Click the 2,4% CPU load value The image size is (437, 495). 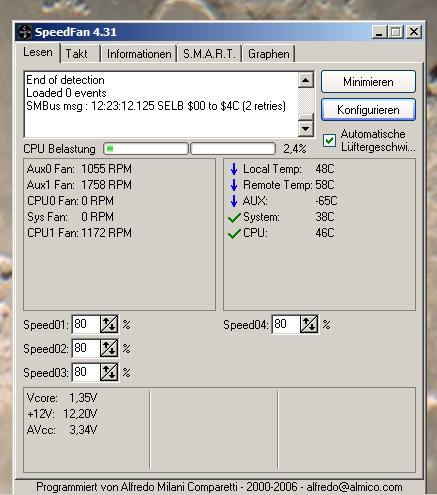coord(295,149)
